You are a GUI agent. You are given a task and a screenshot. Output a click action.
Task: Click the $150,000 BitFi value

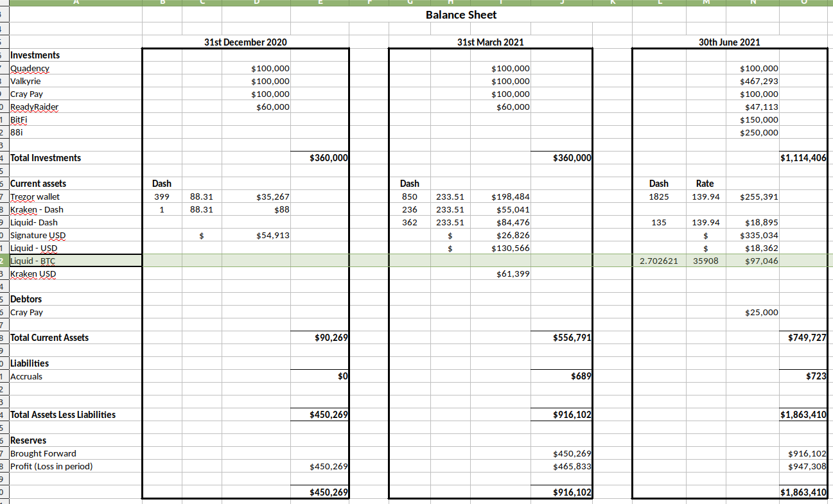click(759, 119)
